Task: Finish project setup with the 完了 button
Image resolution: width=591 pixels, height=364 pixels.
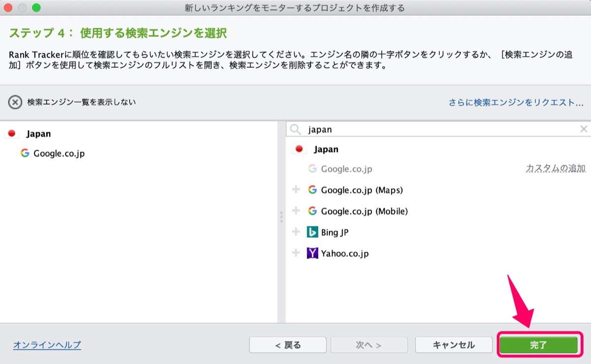Action: [x=538, y=345]
